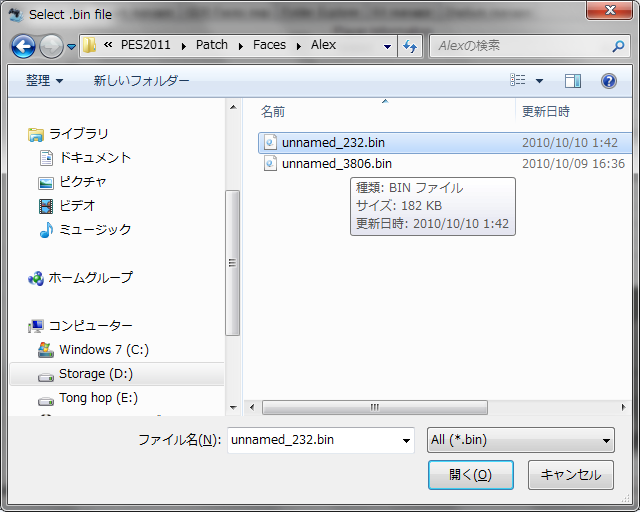Viewport: 640px width, 512px height.
Task: Click the ホームグループ network icon
Action: [36, 278]
